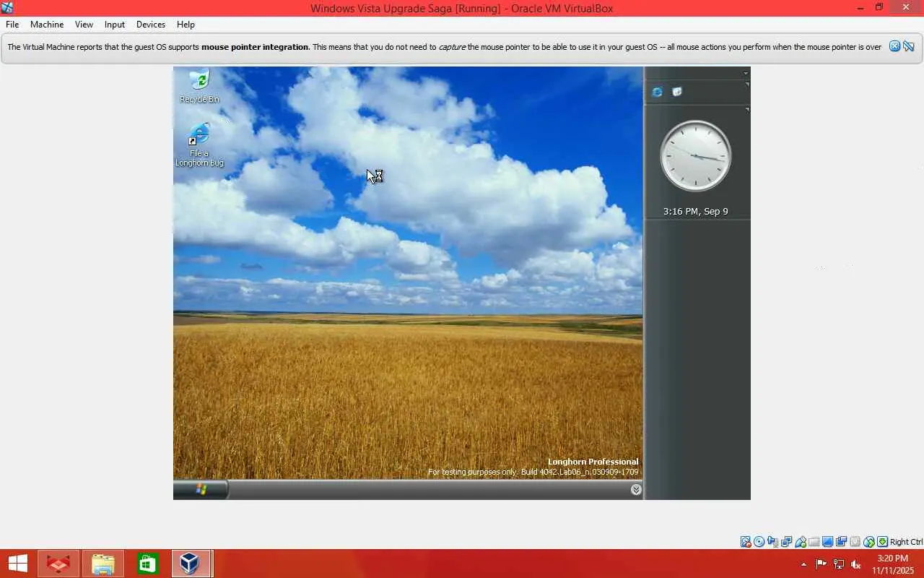The image size is (924, 578).
Task: Open the View menu
Action: click(84, 25)
